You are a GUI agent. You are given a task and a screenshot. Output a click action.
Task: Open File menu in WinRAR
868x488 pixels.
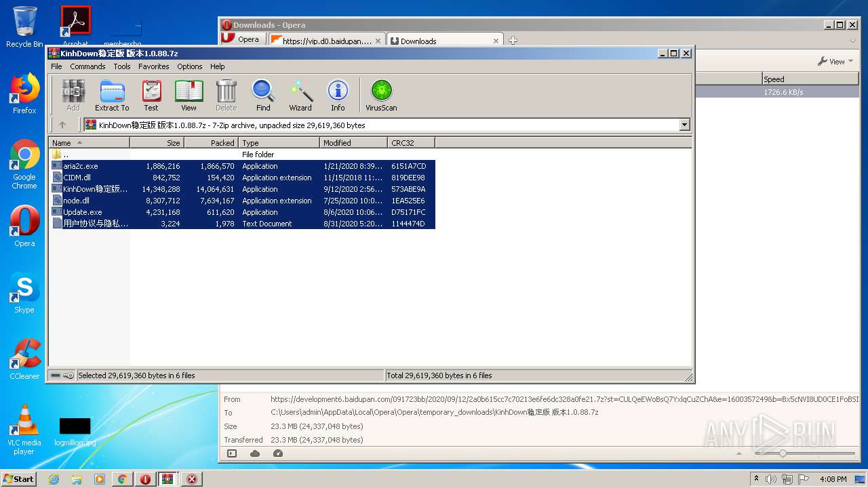coord(56,66)
